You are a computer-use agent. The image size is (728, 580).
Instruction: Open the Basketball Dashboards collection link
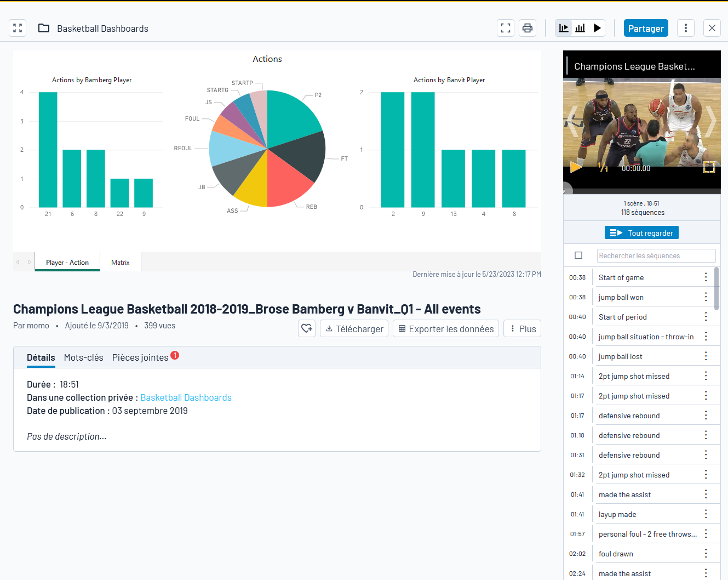click(186, 397)
